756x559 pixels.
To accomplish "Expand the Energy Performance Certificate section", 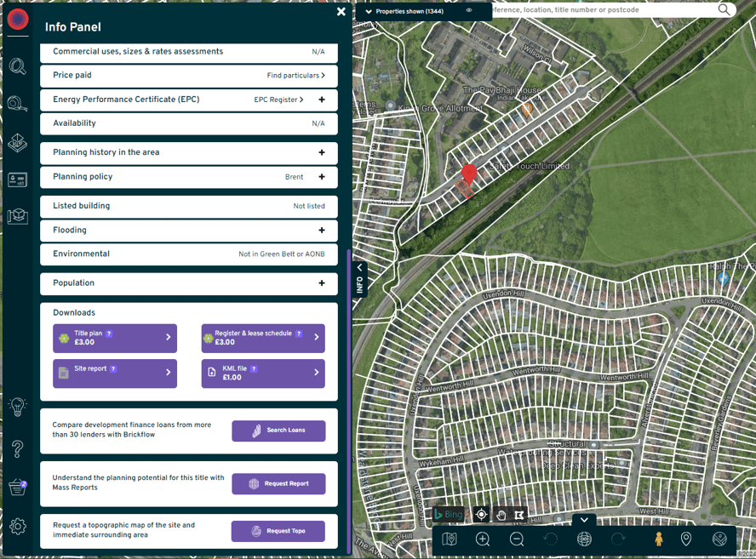I will tap(322, 100).
